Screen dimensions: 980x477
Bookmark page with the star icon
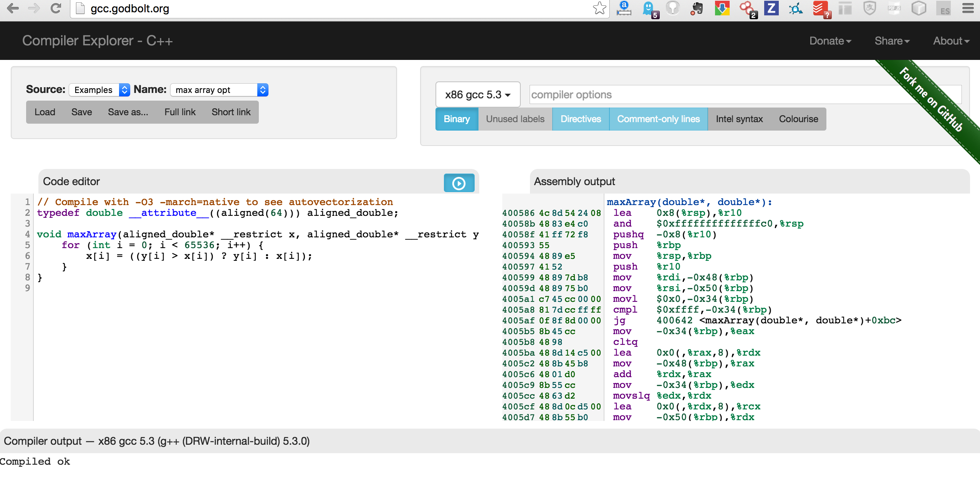point(599,8)
